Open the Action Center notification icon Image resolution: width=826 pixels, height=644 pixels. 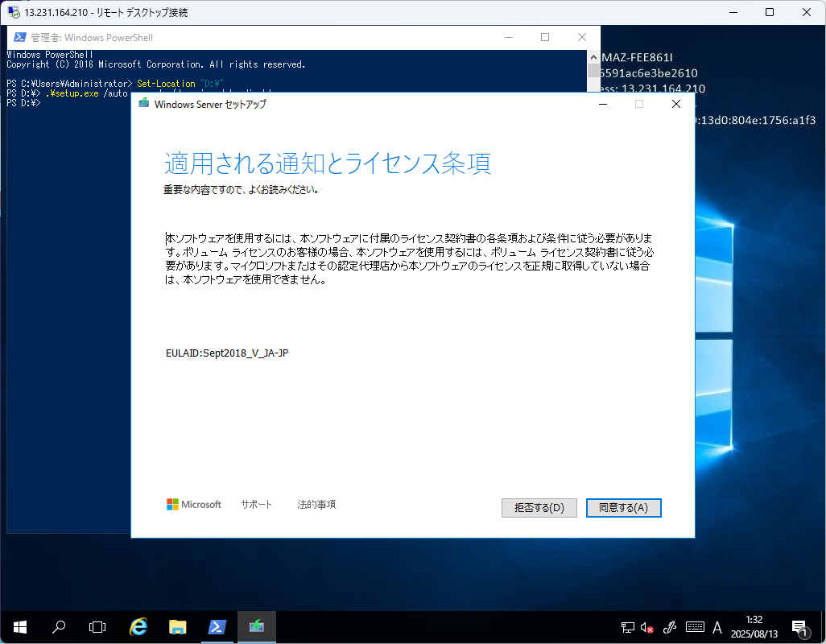tap(800, 626)
